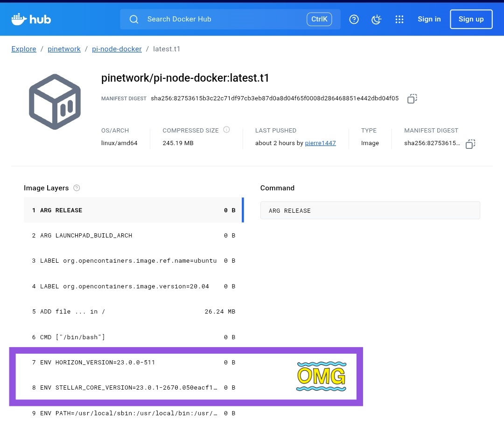Click the OS/ARCH label
This screenshot has height=426, width=504.
pyautogui.click(x=115, y=131)
